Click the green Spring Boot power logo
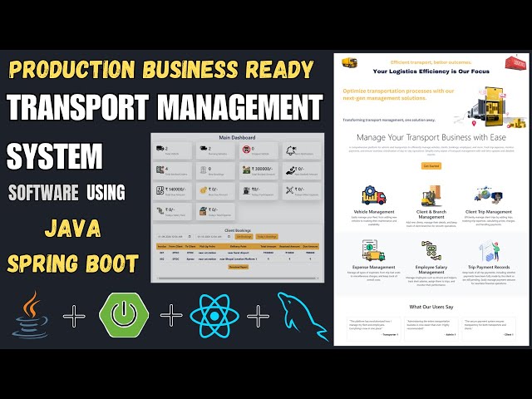The width and height of the screenshot is (532, 399). pyautogui.click(x=124, y=315)
